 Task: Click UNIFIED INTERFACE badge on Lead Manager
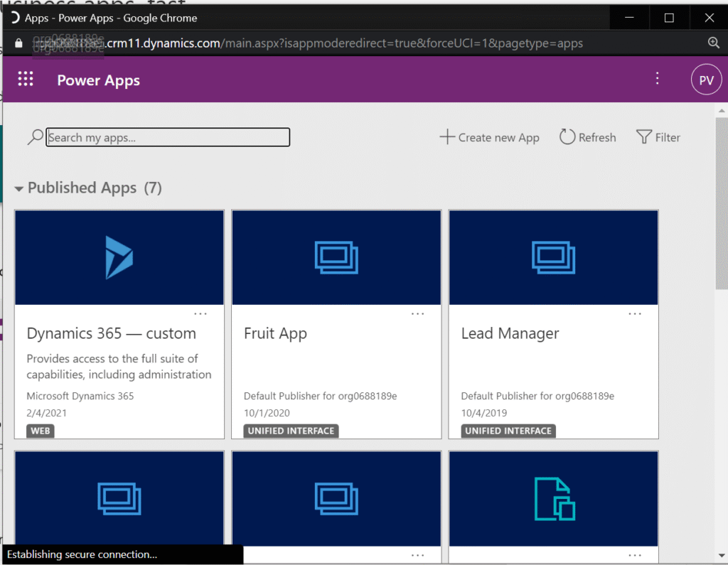(x=508, y=431)
